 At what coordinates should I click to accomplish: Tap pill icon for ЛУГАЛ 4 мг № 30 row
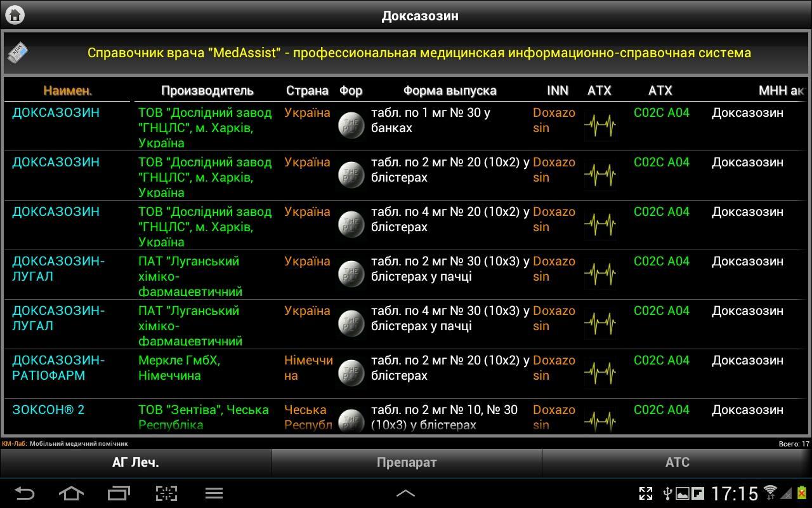351,323
